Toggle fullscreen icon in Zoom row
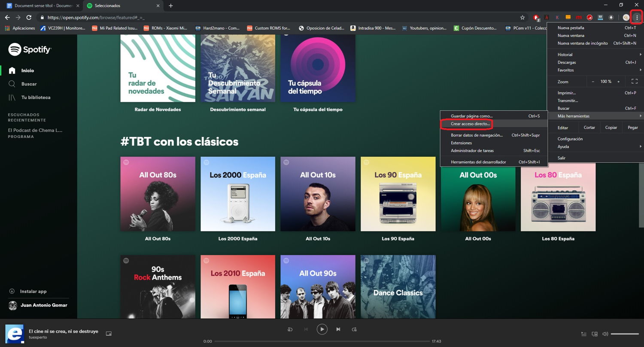 pyautogui.click(x=635, y=82)
